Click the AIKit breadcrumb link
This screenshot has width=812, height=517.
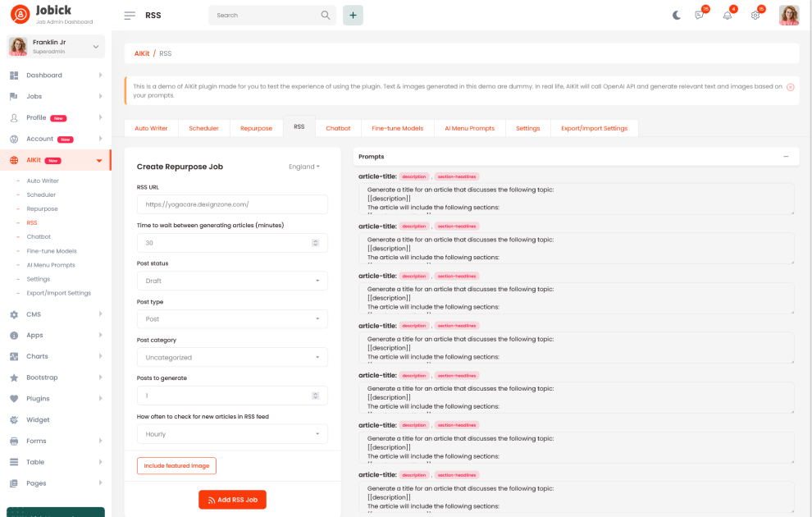[x=142, y=53]
